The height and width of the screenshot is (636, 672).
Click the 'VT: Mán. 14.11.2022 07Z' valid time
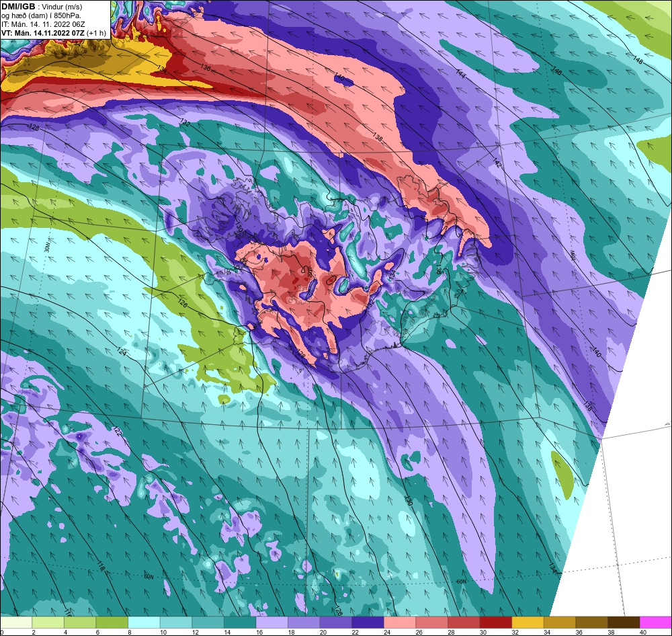[43, 33]
